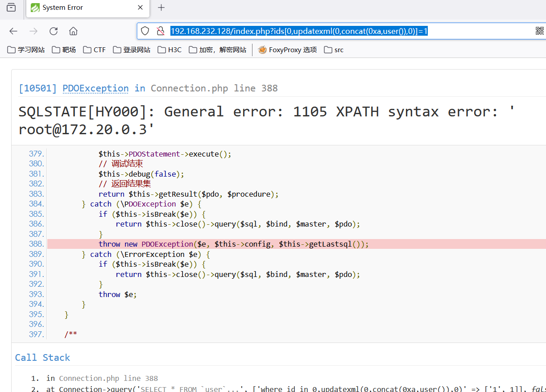Click the root@172.20.0.3 error text
This screenshot has width=546, height=392.
(84, 130)
